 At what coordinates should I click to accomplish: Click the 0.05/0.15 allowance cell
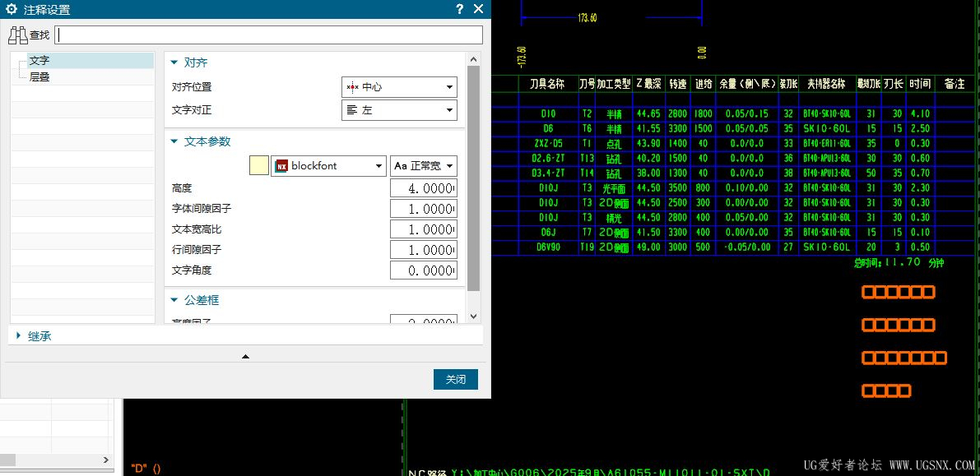click(747, 113)
